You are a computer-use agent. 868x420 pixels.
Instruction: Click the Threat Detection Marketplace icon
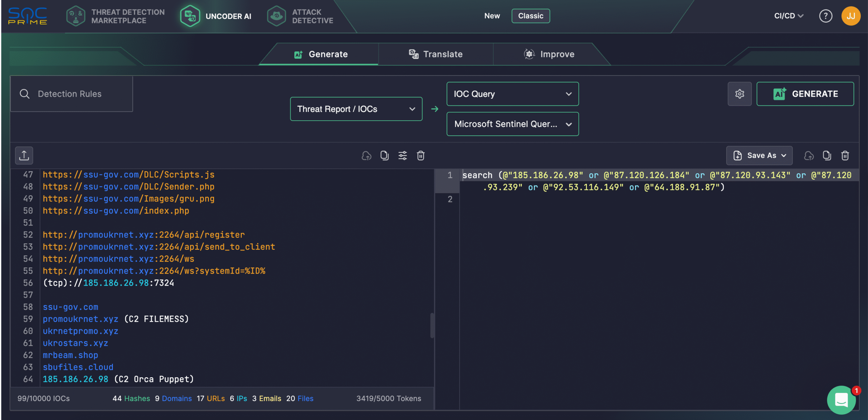click(x=76, y=16)
